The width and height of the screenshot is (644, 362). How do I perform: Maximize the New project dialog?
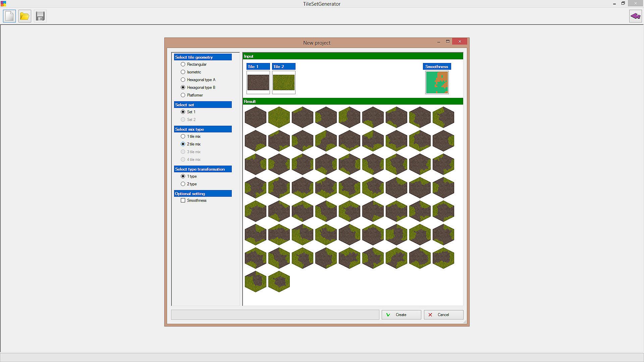[x=447, y=42]
